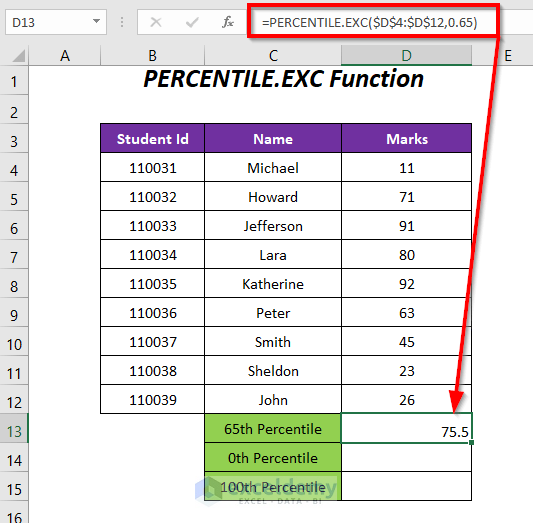Select column D header
The image size is (533, 523).
407,56
